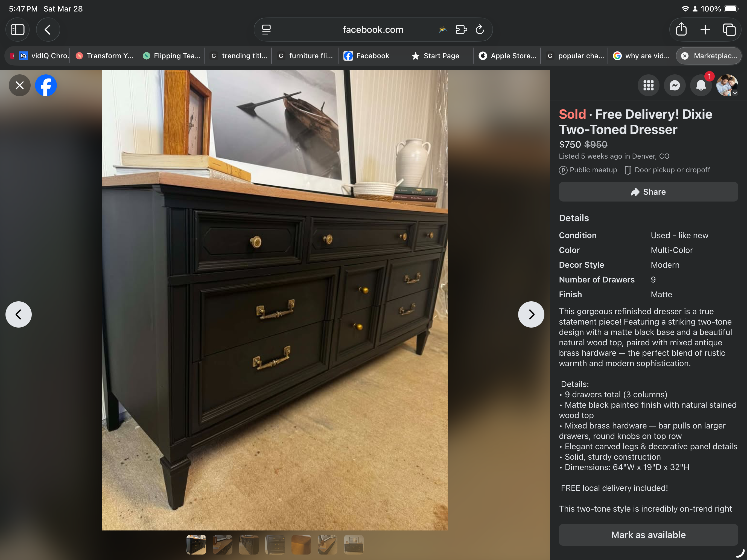This screenshot has height=560, width=747.
Task: Show previous dresser photo
Action: [x=19, y=314]
